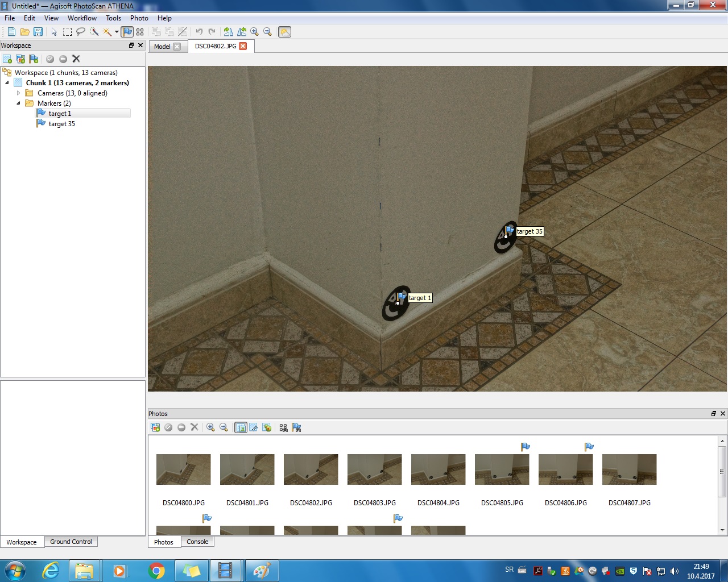This screenshot has height=582, width=728.
Task: Click the target 1 marker label in the photo
Action: [420, 298]
